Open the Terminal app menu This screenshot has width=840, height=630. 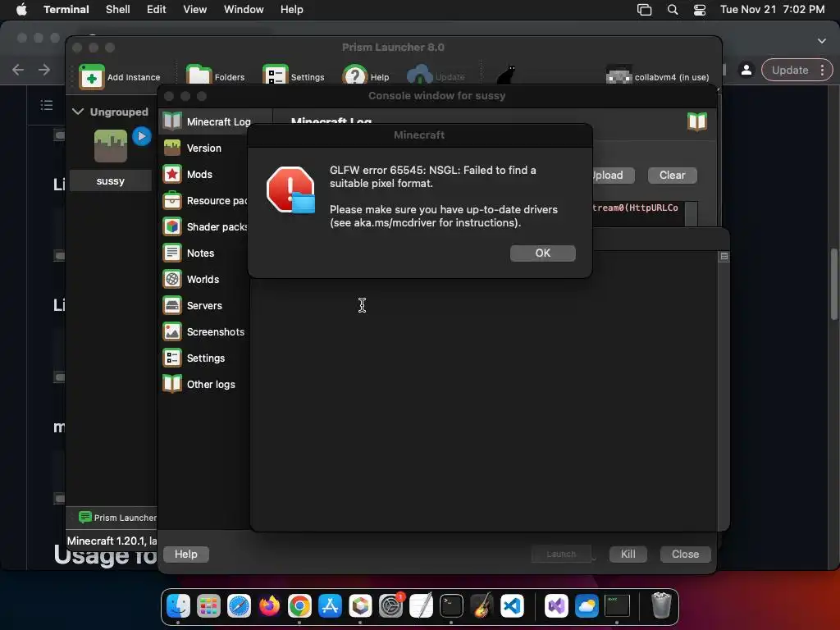pos(66,9)
